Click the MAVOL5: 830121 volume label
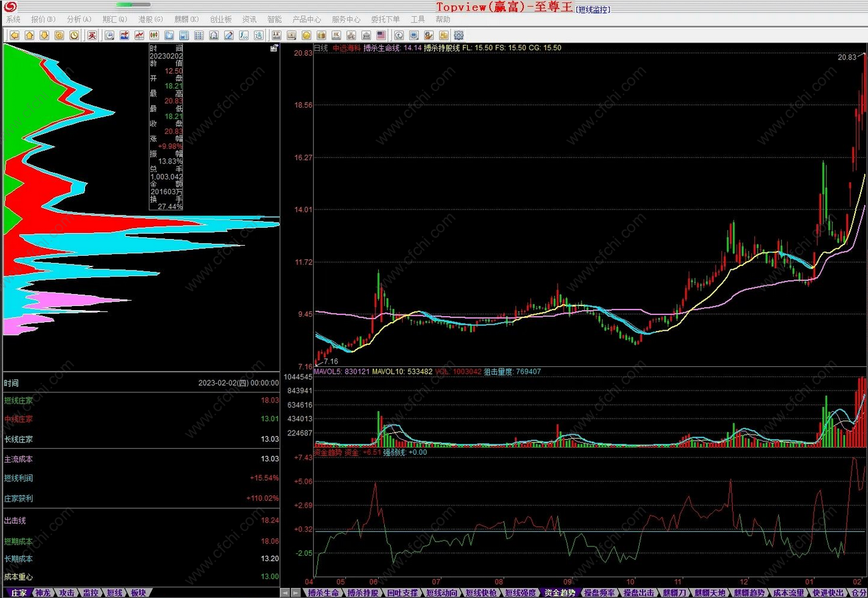Image resolution: width=868 pixels, height=598 pixels. pyautogui.click(x=341, y=371)
